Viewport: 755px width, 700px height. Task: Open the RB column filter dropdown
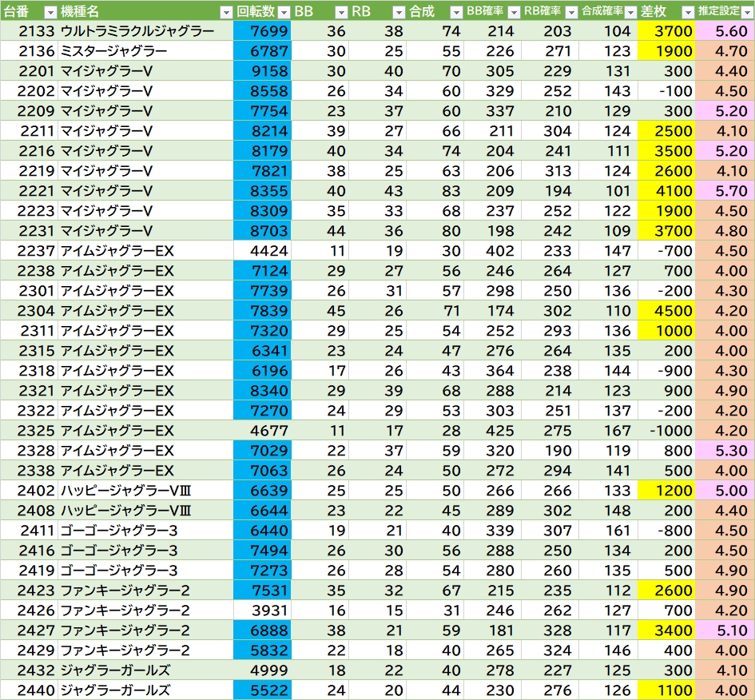(399, 13)
